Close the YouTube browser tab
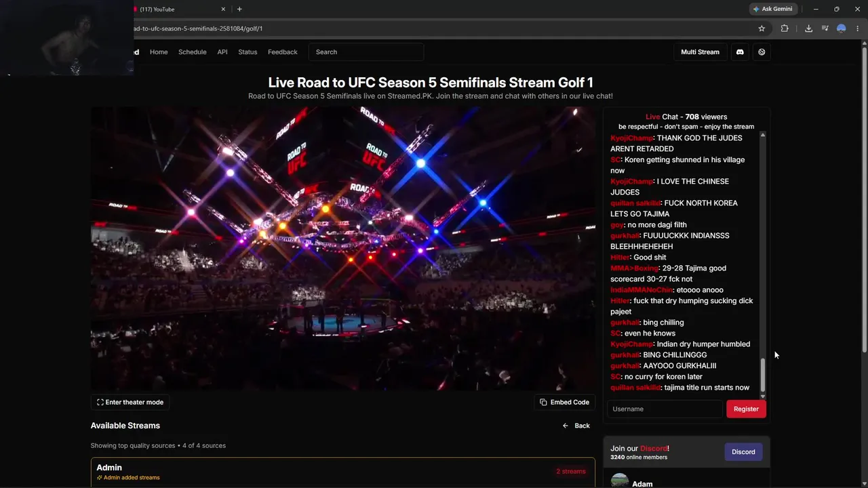 click(x=223, y=9)
